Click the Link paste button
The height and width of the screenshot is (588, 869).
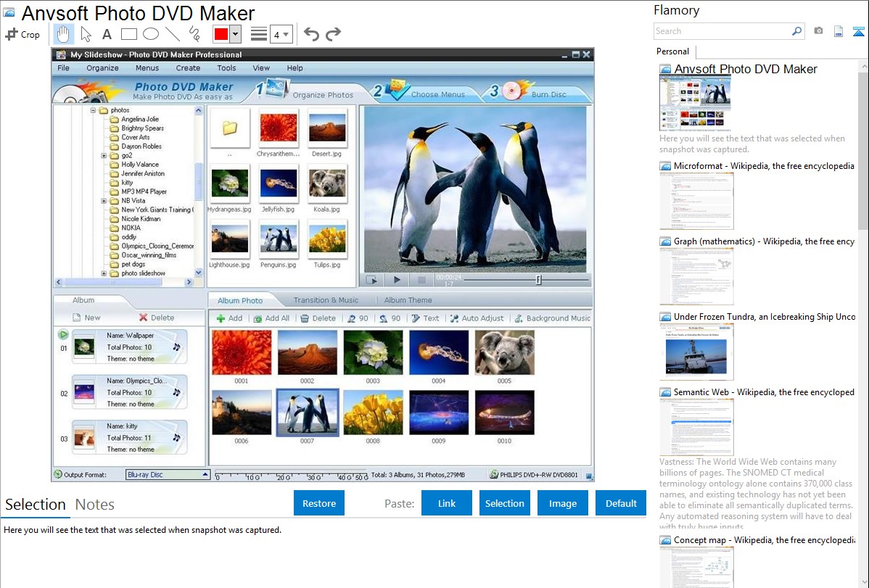click(x=447, y=503)
